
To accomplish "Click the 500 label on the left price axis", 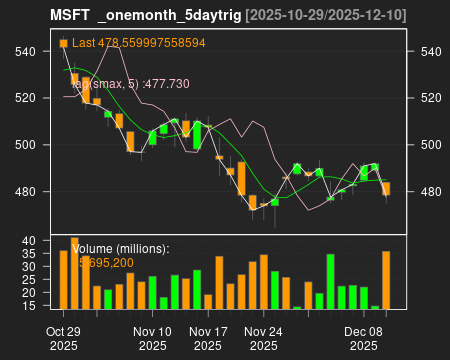I will (25, 145).
